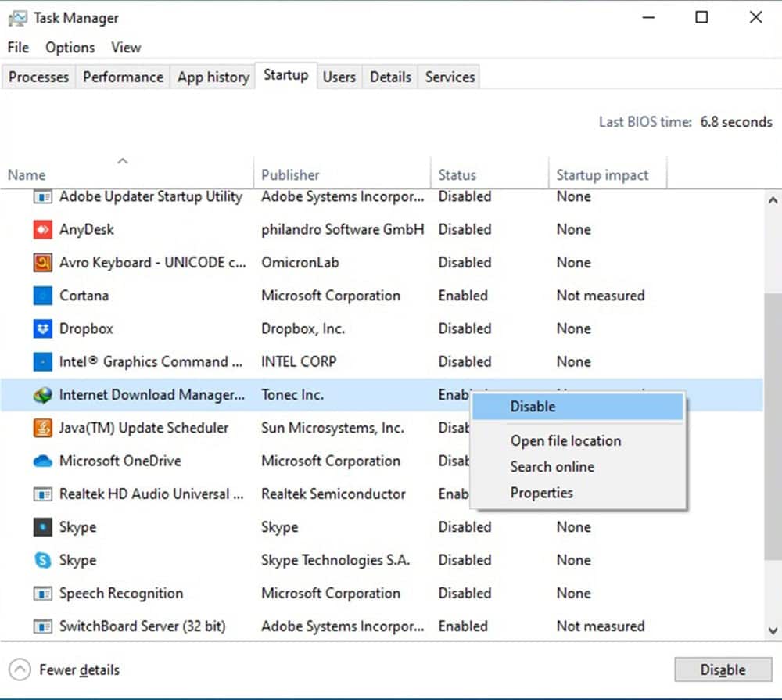782x700 pixels.
Task: Open the Details tab
Action: click(x=390, y=77)
